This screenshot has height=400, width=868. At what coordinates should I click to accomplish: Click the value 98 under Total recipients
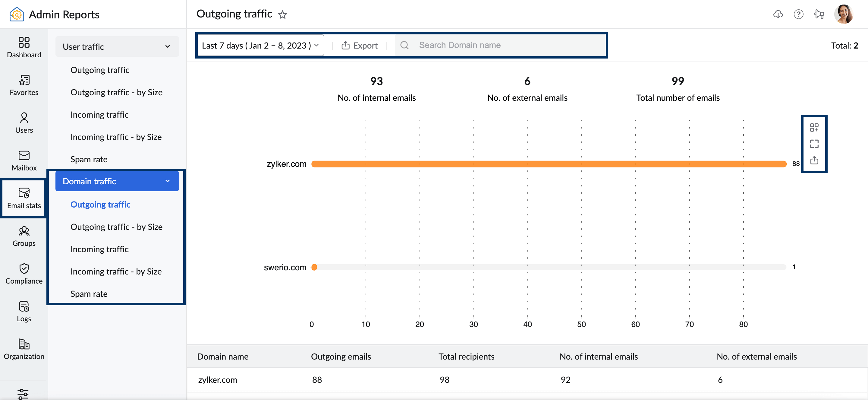click(x=445, y=379)
